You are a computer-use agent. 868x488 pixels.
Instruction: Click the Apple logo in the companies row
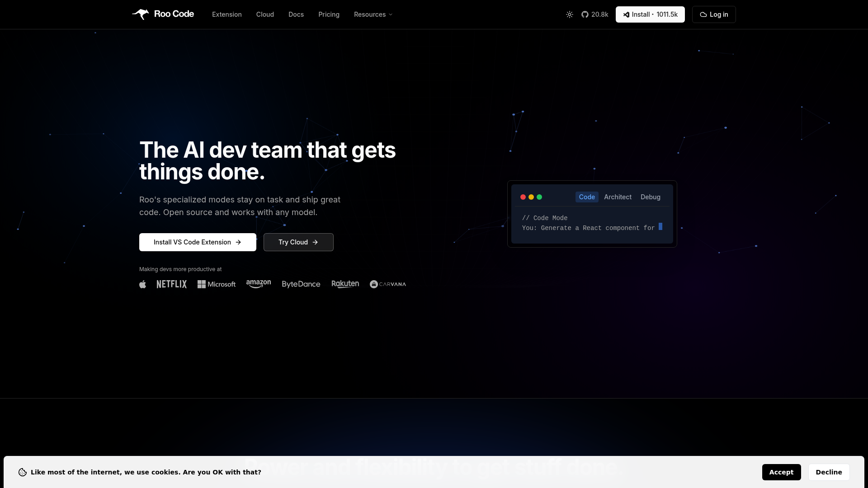[x=142, y=284]
